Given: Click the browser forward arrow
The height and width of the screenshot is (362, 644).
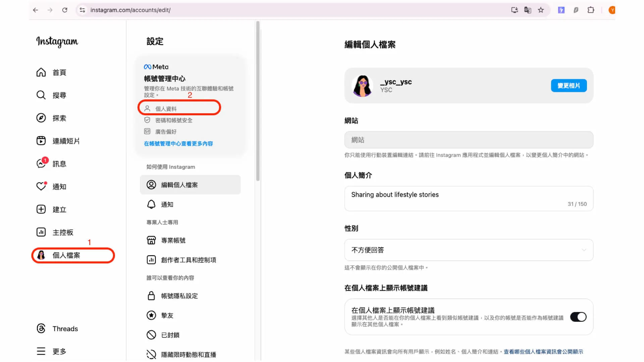Looking at the screenshot, I should tap(50, 10).
